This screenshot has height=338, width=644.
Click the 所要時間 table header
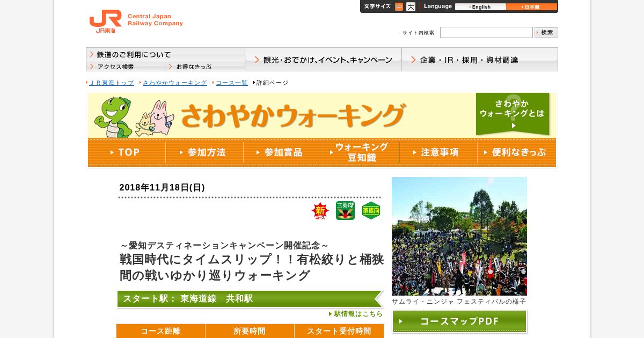coord(250,331)
